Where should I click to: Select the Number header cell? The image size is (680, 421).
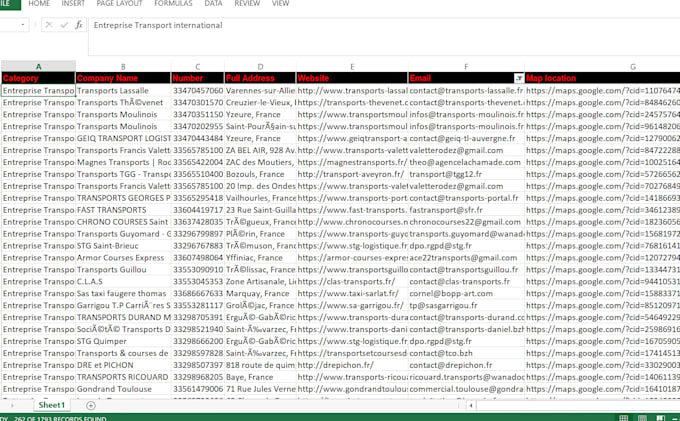coord(198,78)
